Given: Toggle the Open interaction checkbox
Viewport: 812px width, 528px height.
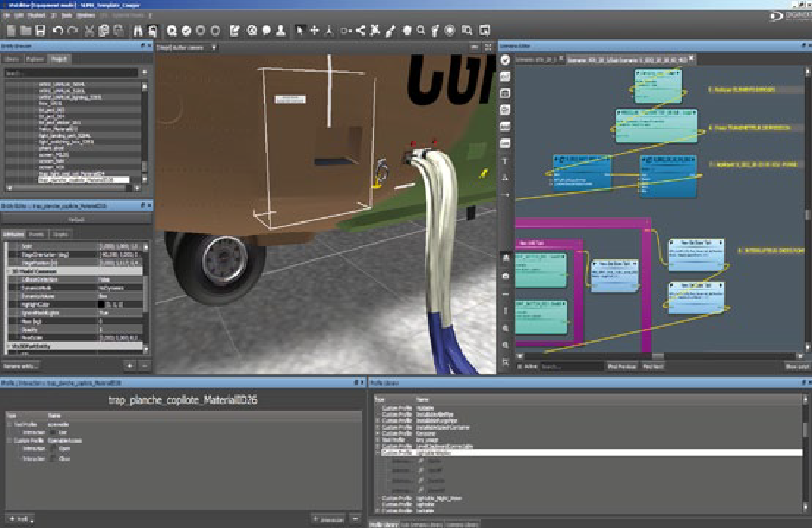Looking at the screenshot, I should click(x=54, y=449).
